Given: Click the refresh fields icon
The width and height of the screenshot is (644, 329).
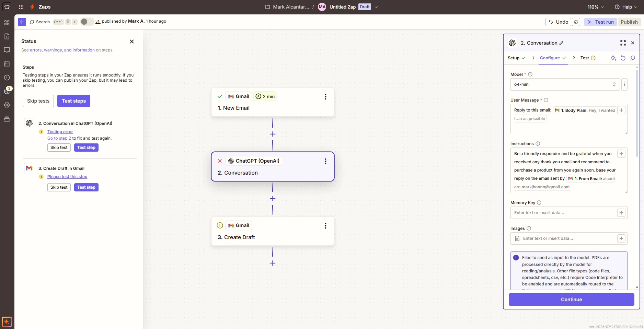Looking at the screenshot, I should (623, 58).
